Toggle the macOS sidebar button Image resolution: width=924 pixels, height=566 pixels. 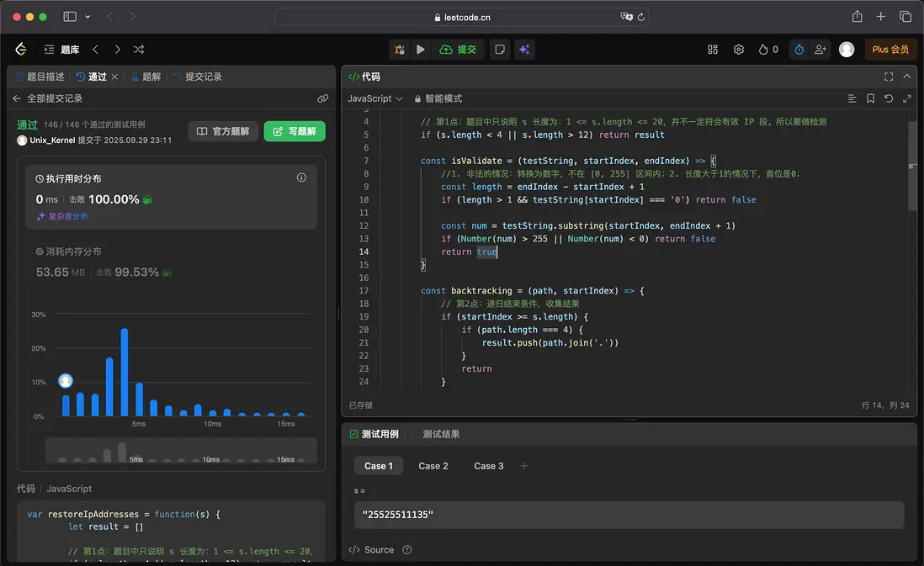pos(70,17)
